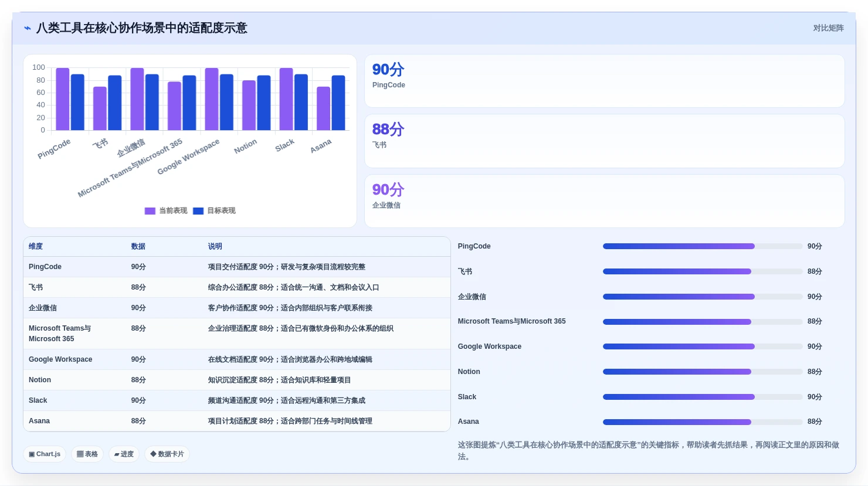Screen dimensions: 868x486
Task: Select the 企业微信 90分 data card
Action: (x=605, y=201)
